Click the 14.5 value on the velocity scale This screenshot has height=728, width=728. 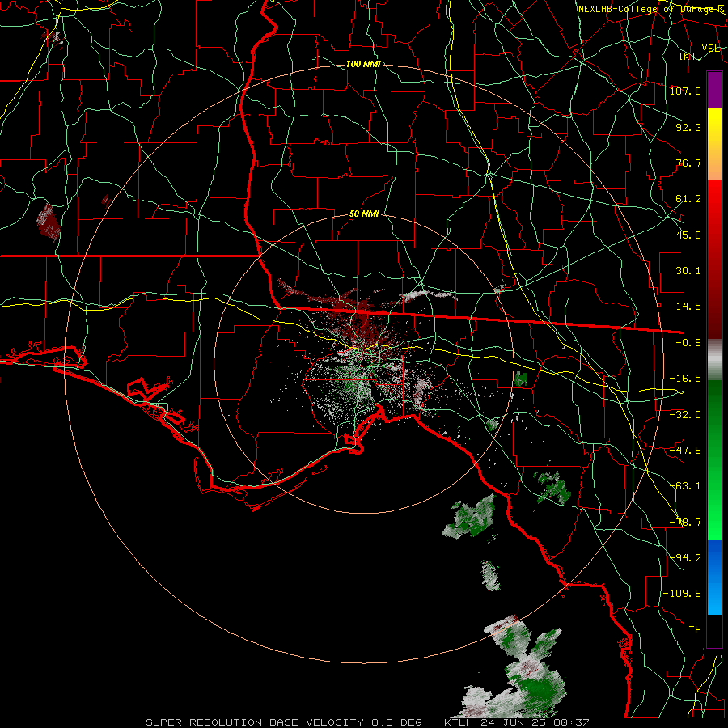point(688,307)
